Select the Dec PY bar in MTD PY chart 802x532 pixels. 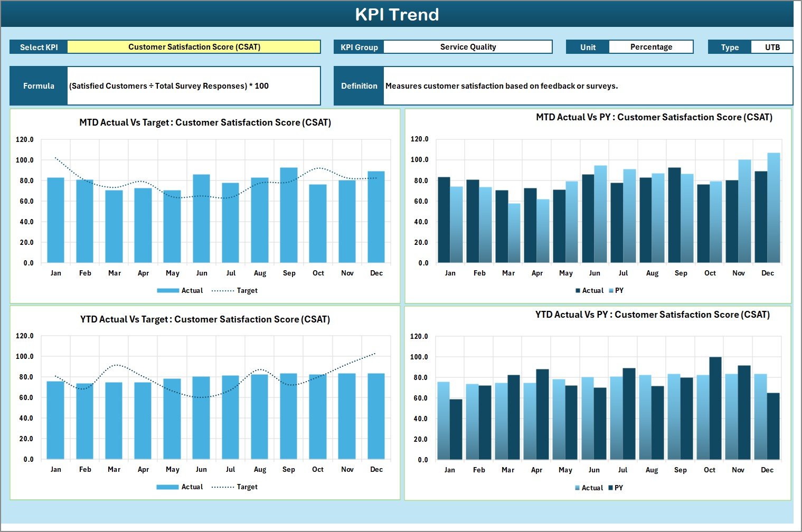coord(773,208)
